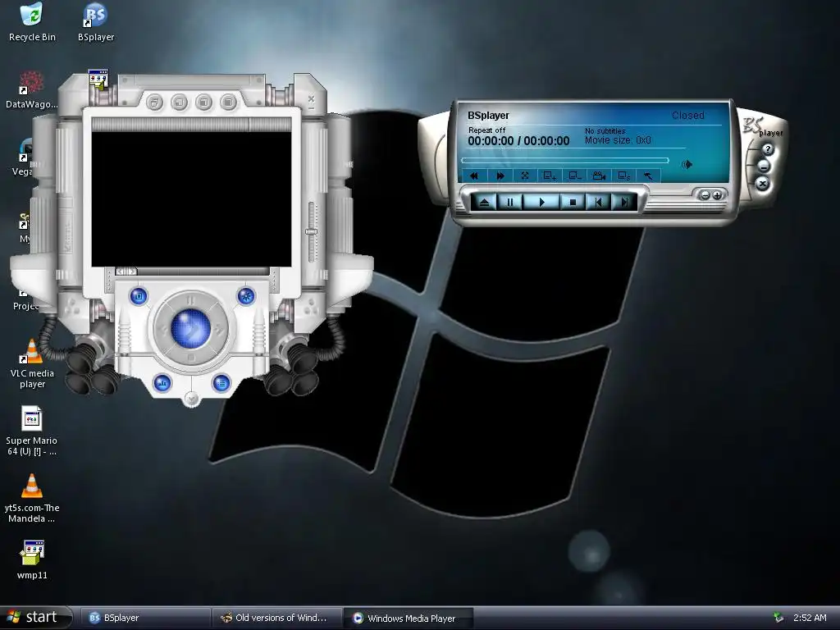Click upper-left blue round button on skin
This screenshot has width=840, height=630.
point(139,296)
